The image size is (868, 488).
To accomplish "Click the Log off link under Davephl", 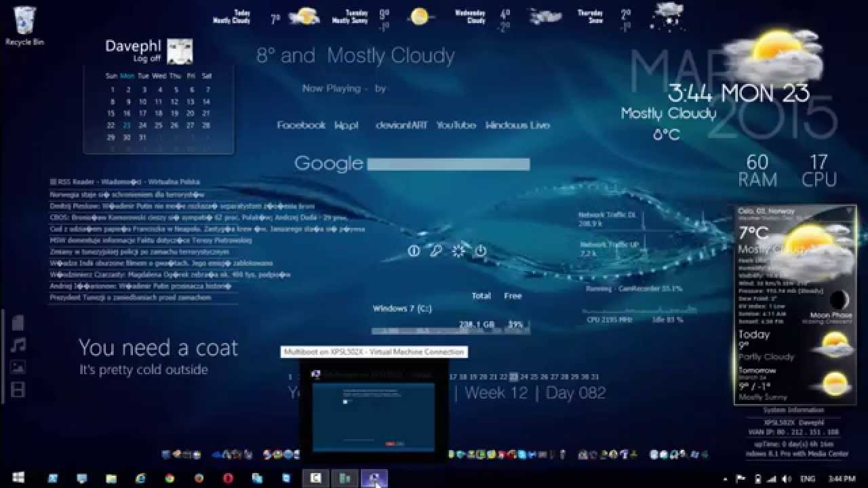I will (146, 59).
